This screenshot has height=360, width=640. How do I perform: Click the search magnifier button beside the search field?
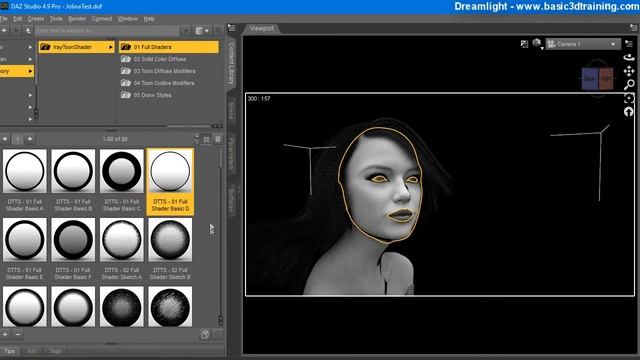pos(218,31)
